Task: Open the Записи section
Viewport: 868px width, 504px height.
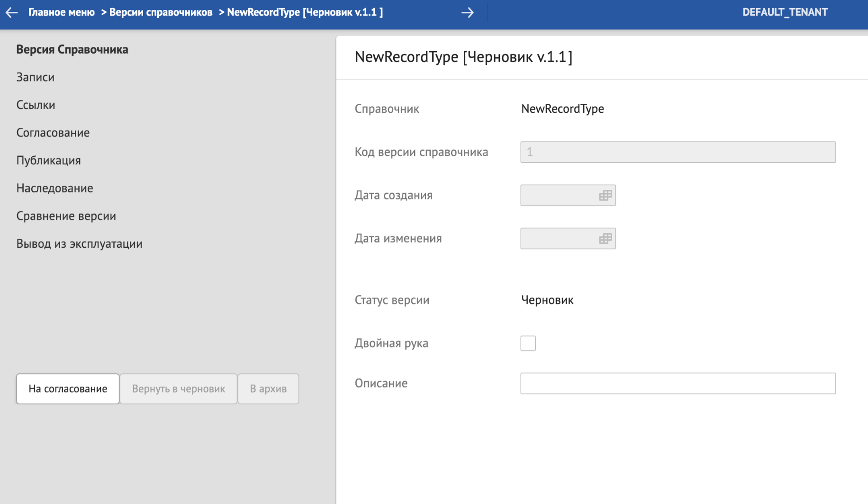Action: (x=36, y=77)
